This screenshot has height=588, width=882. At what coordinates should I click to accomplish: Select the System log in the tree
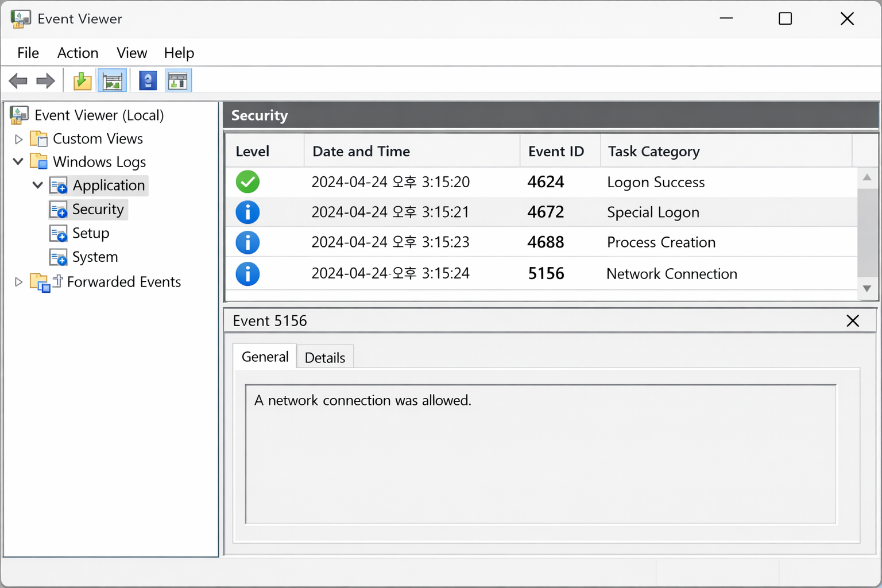(x=95, y=257)
